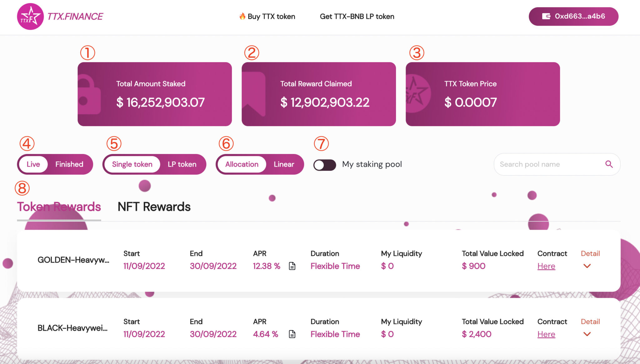Select the Token Rewards tab

pos(59,206)
